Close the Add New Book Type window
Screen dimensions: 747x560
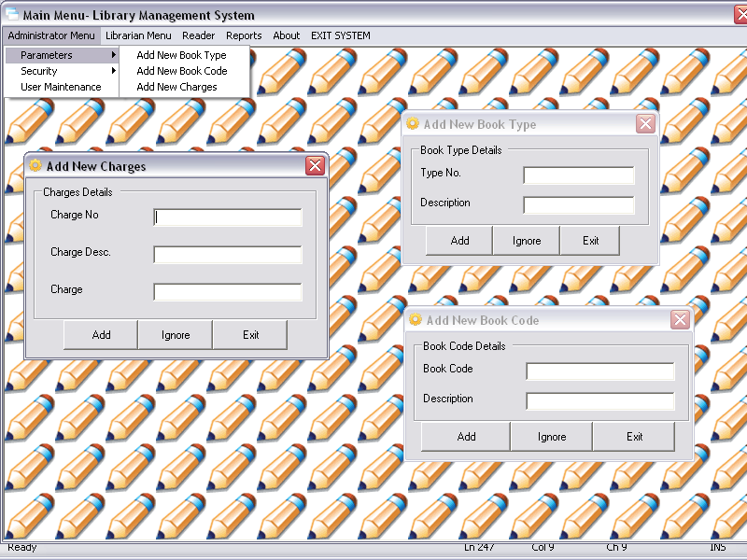pyautogui.click(x=645, y=124)
